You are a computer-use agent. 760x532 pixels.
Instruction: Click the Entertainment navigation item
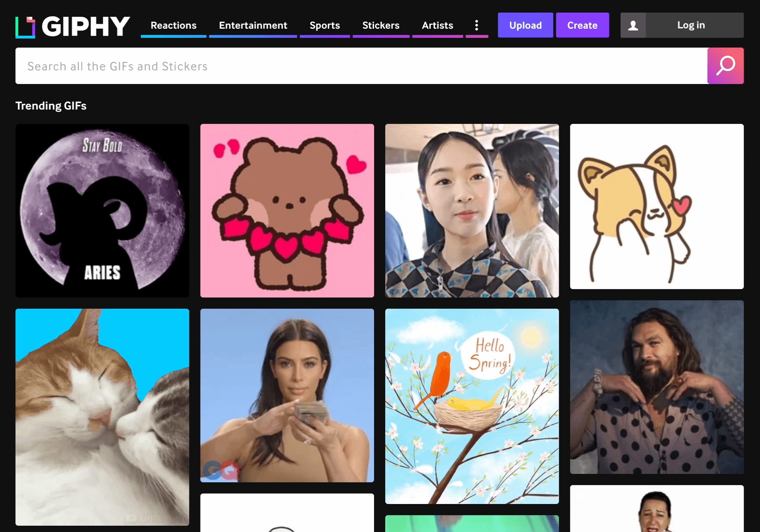click(x=253, y=26)
